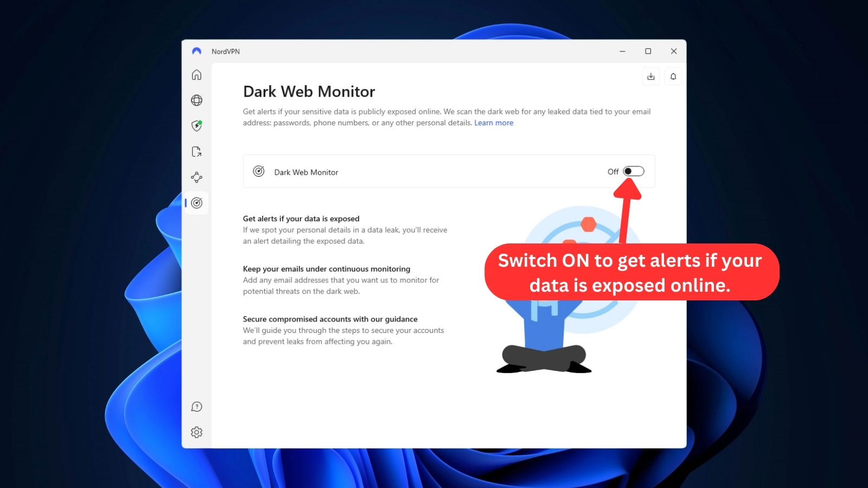The height and width of the screenshot is (488, 868).
Task: Open Threat Protection shield icon
Action: point(196,126)
